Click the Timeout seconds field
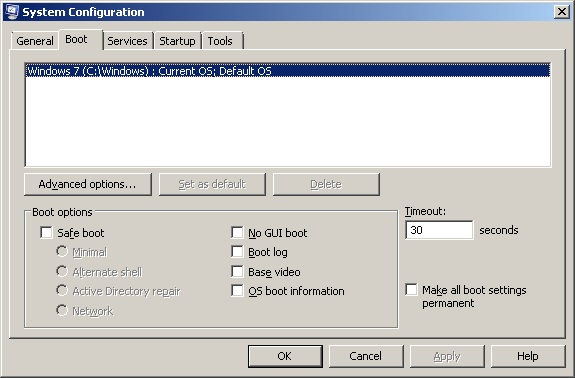575x378 pixels. [x=439, y=230]
